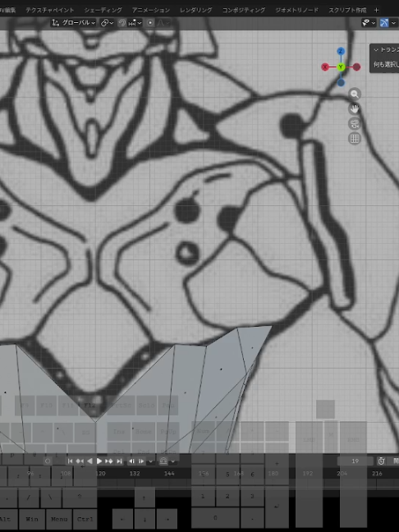Open the pivot point dropdown
This screenshot has height=532, width=399.
107,23
